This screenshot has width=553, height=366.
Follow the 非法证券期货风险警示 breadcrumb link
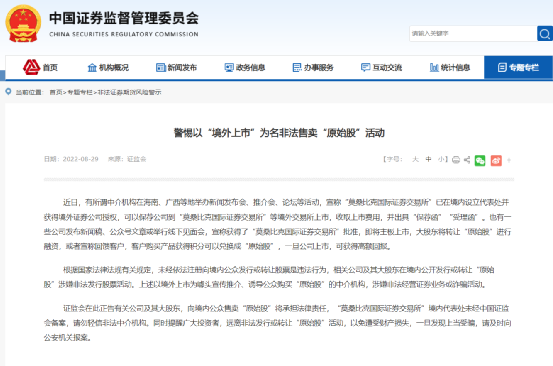tap(129, 92)
